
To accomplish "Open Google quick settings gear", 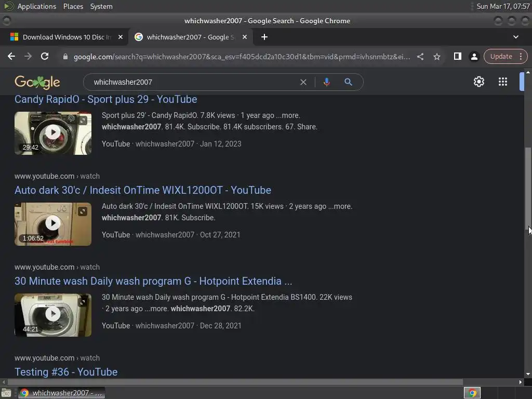I will pos(478,82).
